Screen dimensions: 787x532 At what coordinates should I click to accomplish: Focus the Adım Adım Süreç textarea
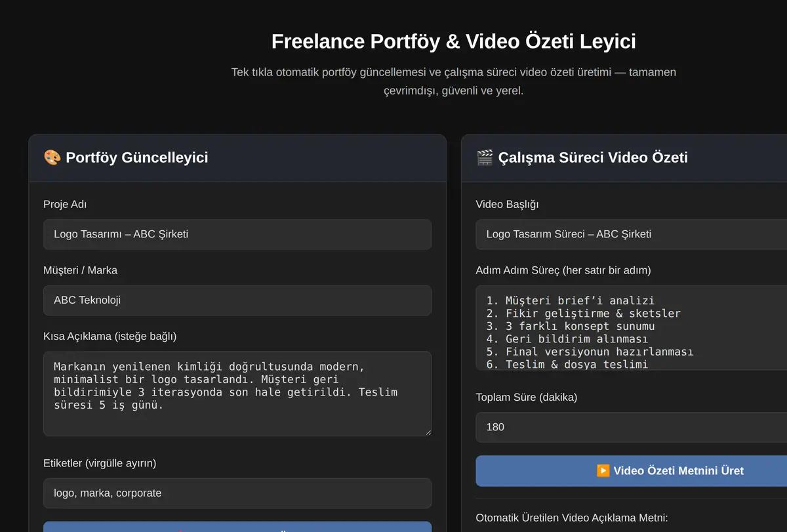point(631,328)
